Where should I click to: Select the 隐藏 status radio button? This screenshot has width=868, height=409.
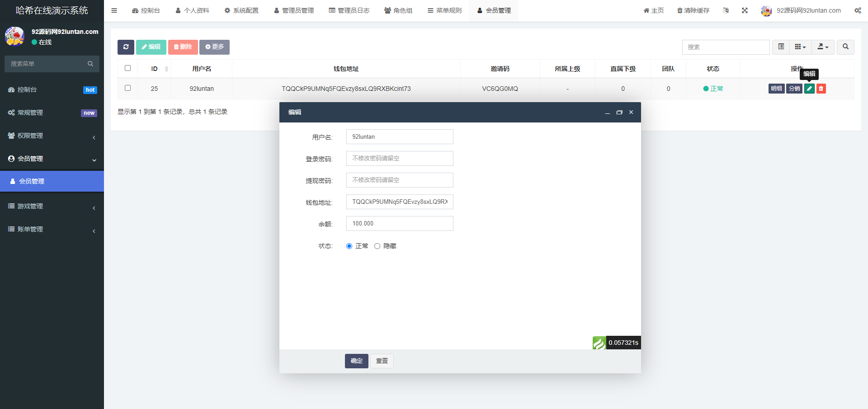click(377, 246)
